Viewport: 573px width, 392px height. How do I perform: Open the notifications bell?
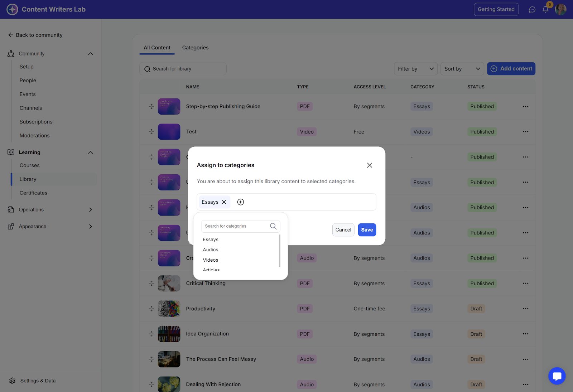pyautogui.click(x=545, y=10)
